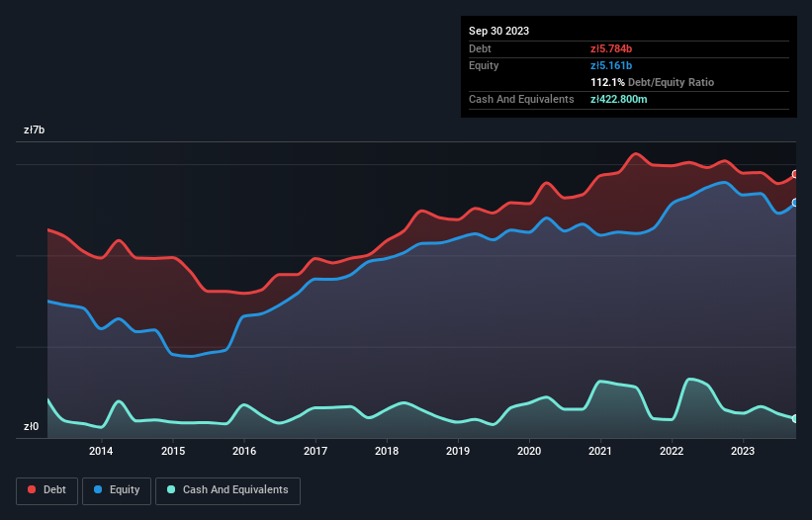This screenshot has height=520, width=812.
Task: Toggle the Debt legend button
Action: [x=47, y=490]
